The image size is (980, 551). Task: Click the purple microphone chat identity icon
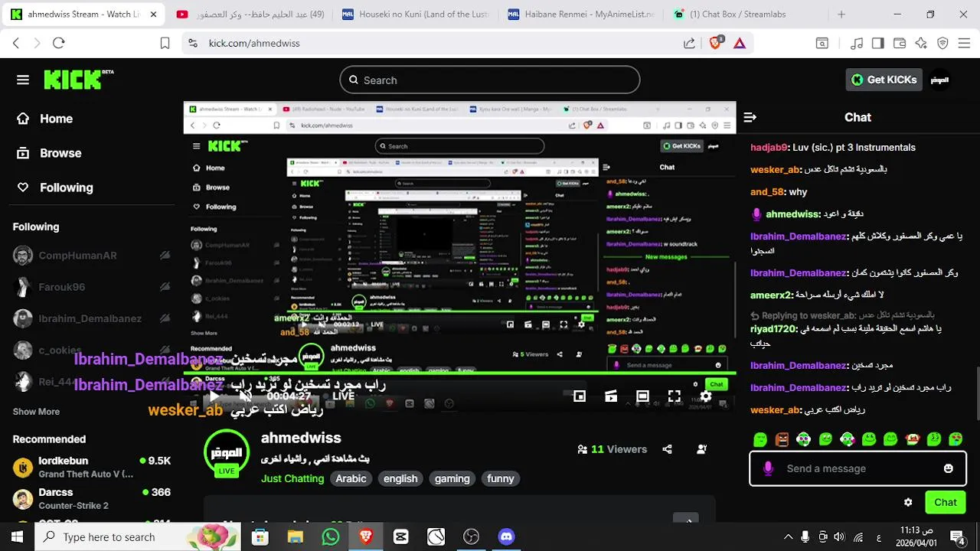click(x=768, y=468)
